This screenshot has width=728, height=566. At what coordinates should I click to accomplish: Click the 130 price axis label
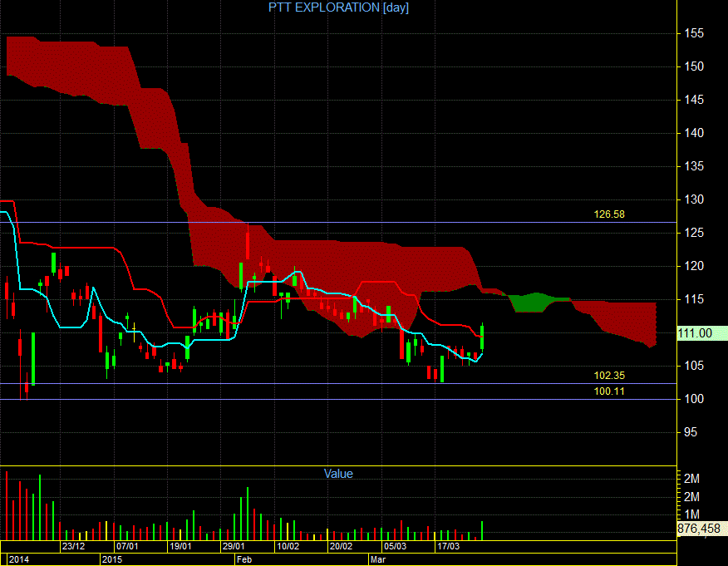(x=694, y=199)
